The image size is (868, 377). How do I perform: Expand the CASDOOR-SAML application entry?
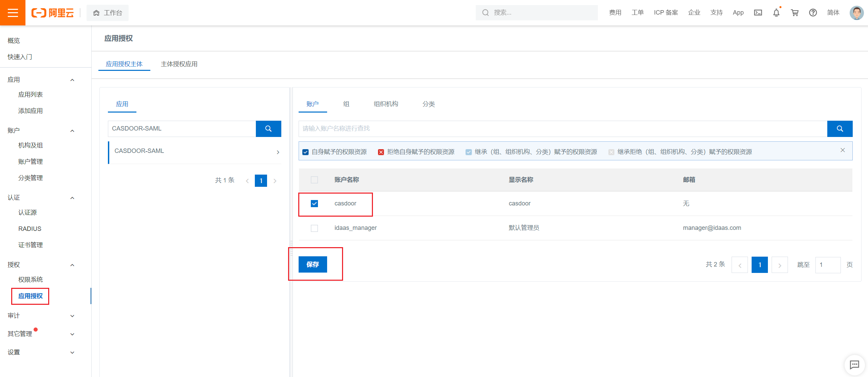click(278, 152)
